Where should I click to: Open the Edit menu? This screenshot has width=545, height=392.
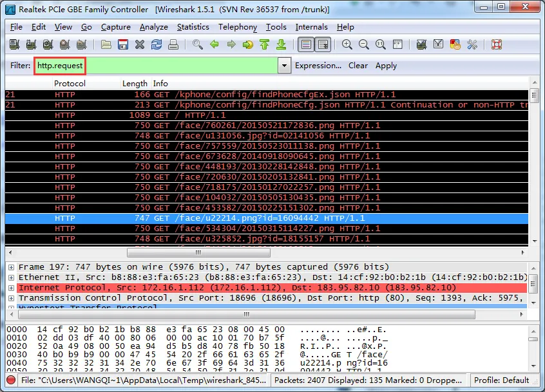click(x=38, y=27)
